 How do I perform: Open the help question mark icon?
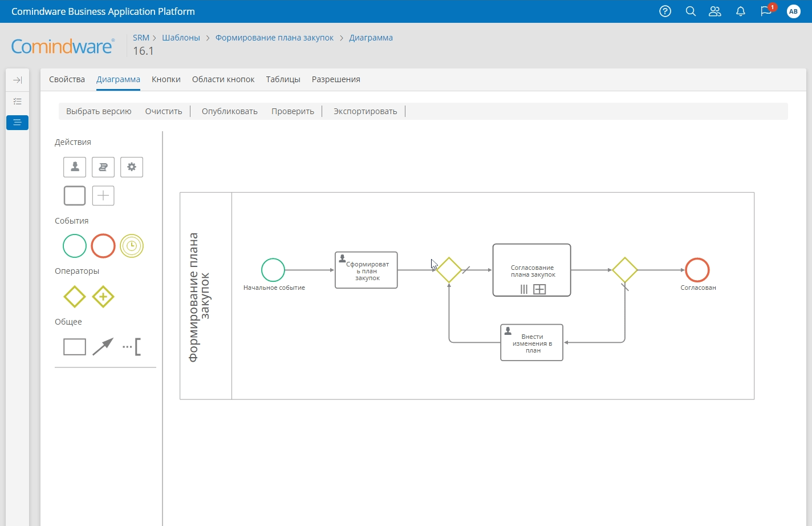665,11
